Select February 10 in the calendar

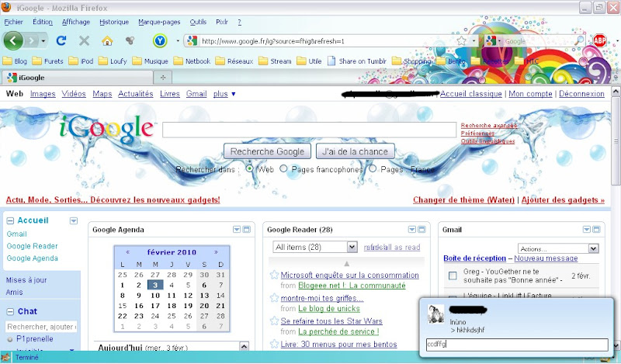tap(155, 296)
